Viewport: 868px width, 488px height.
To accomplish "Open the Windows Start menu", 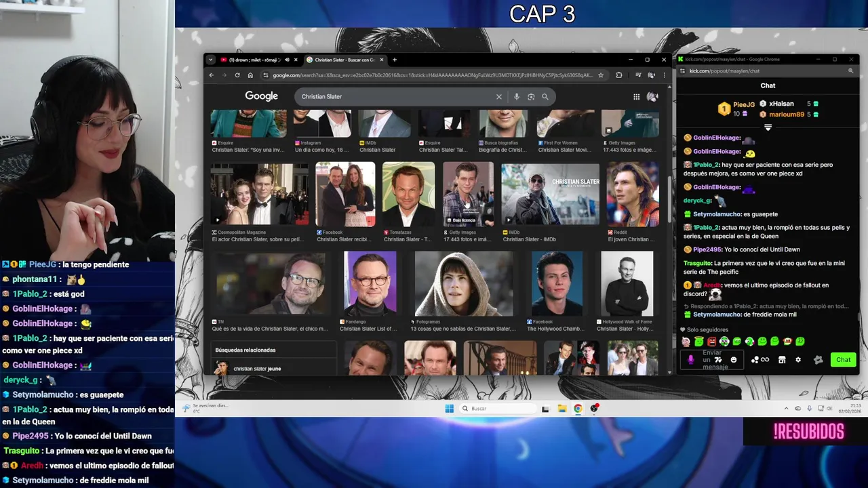I will 449,409.
